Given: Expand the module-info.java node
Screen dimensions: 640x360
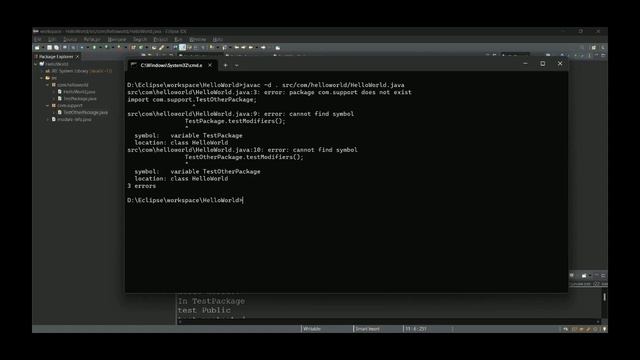Looking at the screenshot, I should [x=48, y=120].
